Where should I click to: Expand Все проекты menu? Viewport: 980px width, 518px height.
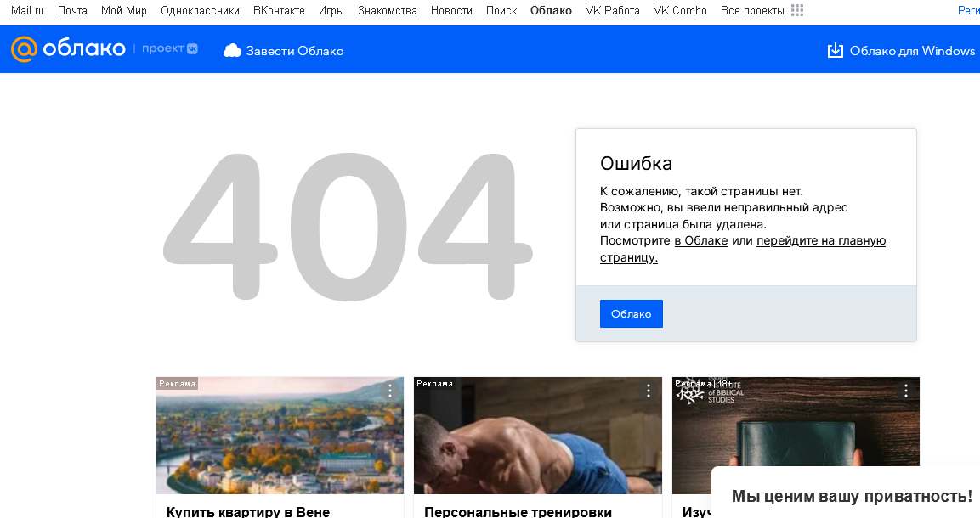[x=752, y=10]
